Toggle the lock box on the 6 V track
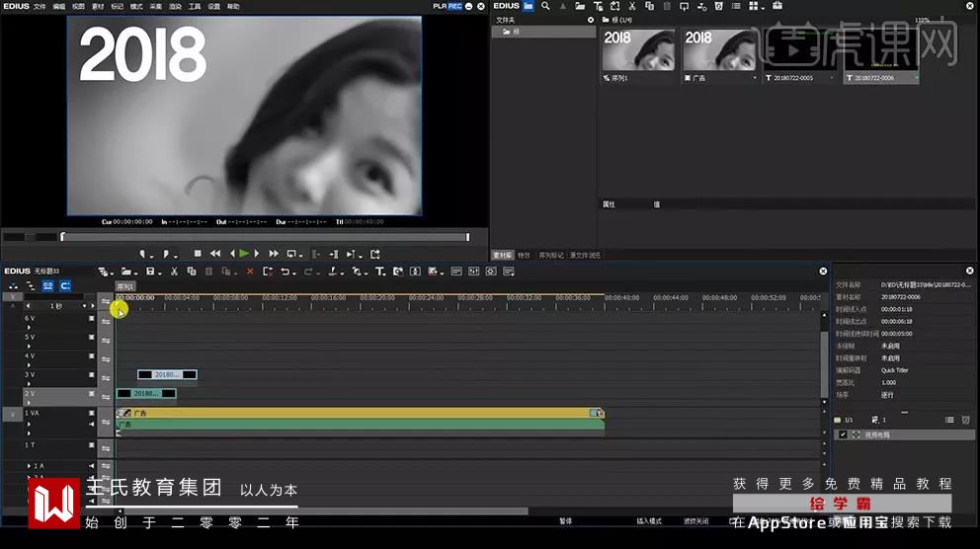Screen dimensions: 980x549 pos(91,318)
